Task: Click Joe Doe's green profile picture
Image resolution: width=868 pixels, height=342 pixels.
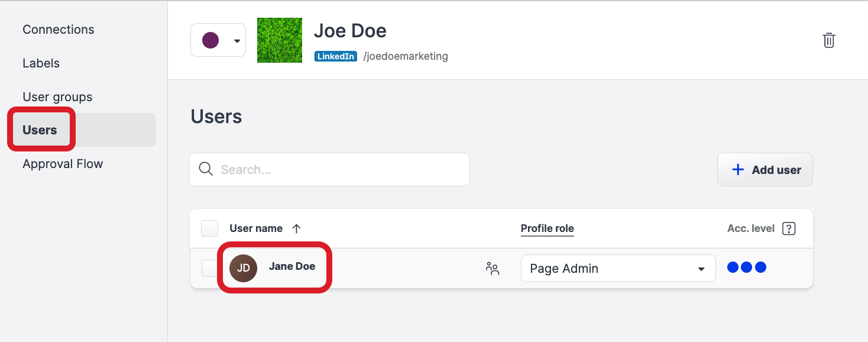Action: 279,40
